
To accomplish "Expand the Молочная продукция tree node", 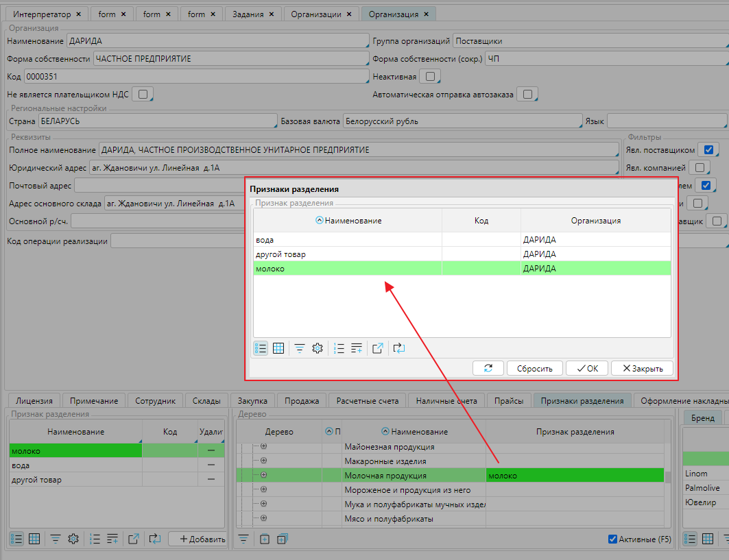I will point(263,475).
